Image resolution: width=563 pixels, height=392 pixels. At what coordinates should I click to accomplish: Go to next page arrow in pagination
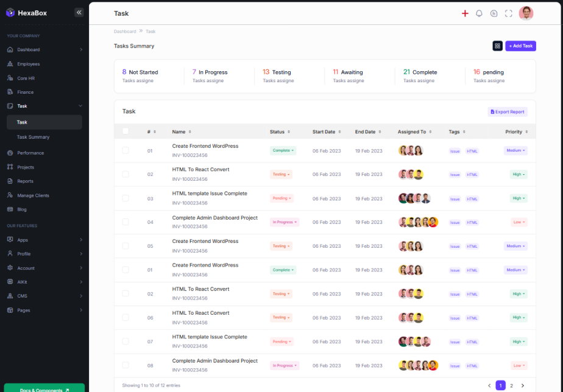(522, 385)
